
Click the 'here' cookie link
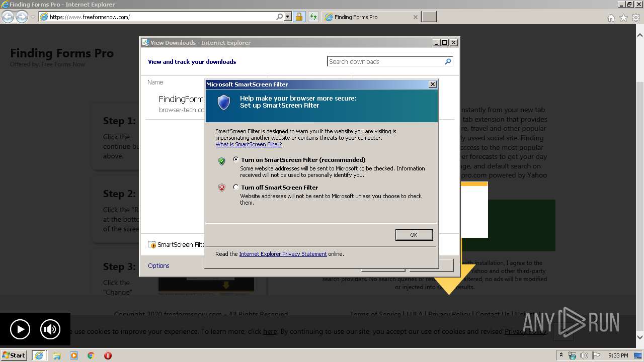pyautogui.click(x=270, y=331)
